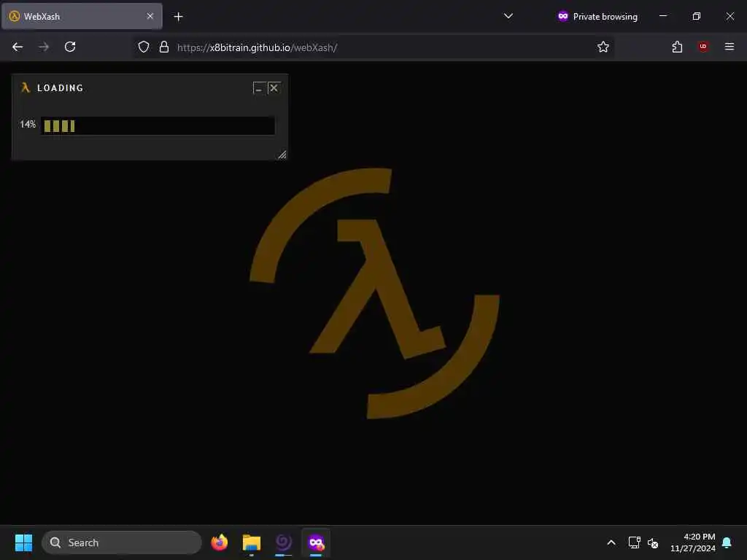Bookmark this page with the star
Screen dimensions: 747x560
pyautogui.click(x=603, y=47)
